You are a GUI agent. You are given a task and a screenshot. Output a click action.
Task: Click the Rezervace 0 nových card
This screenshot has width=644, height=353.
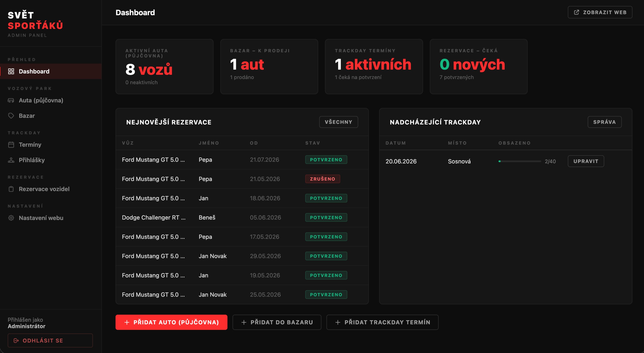(x=479, y=67)
